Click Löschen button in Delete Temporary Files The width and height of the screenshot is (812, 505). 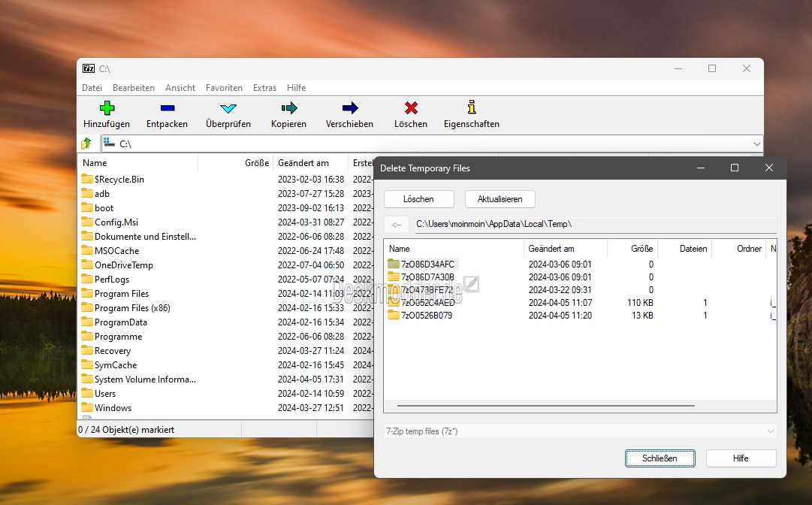(419, 199)
